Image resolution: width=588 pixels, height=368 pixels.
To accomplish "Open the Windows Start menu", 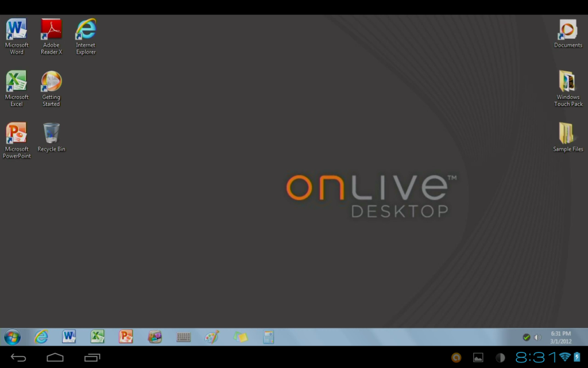I will (x=13, y=337).
